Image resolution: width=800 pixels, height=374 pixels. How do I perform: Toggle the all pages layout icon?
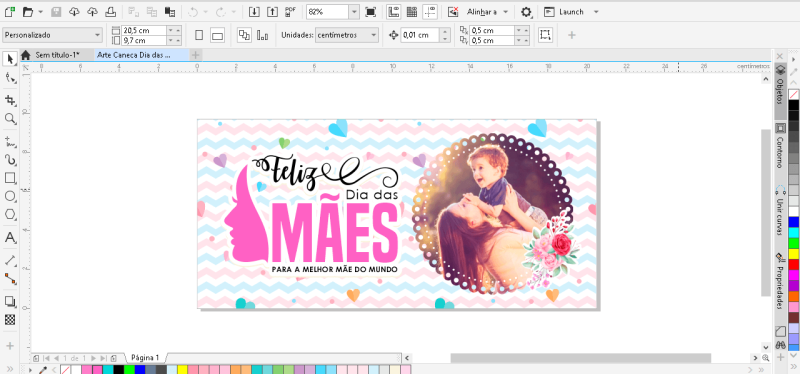pos(244,35)
